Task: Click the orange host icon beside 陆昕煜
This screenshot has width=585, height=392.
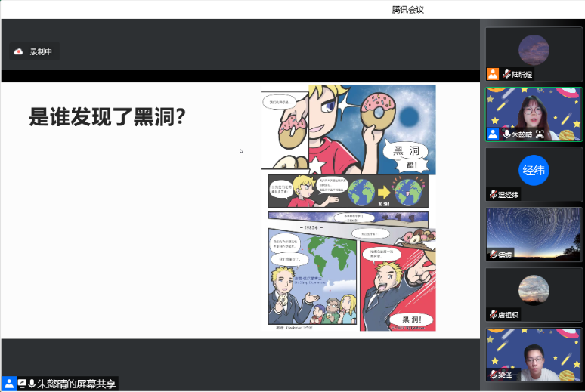Action: pos(493,74)
